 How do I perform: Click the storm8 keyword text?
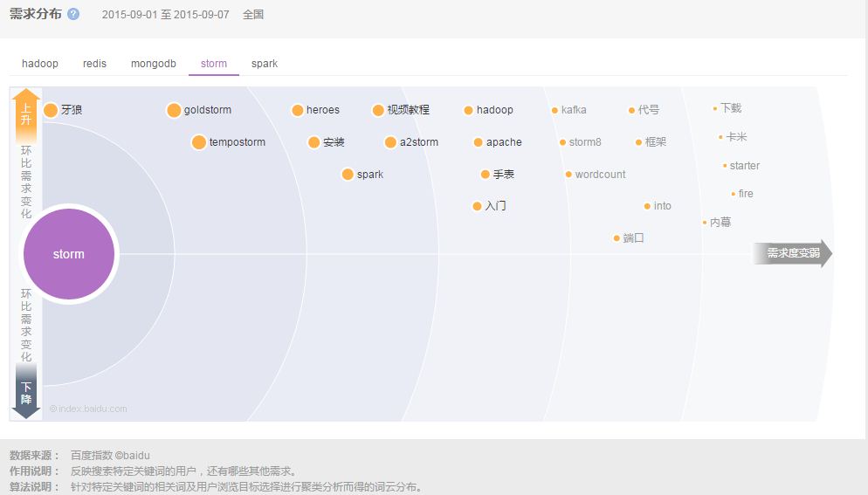tap(585, 142)
